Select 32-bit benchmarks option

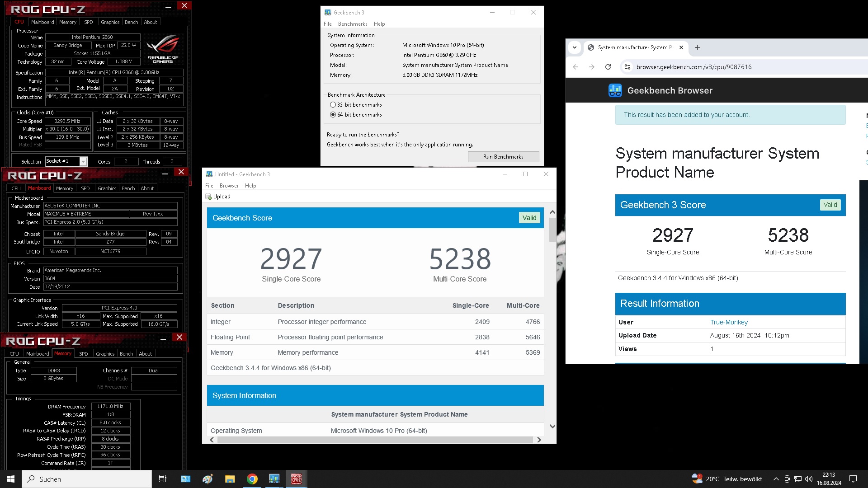pos(356,105)
